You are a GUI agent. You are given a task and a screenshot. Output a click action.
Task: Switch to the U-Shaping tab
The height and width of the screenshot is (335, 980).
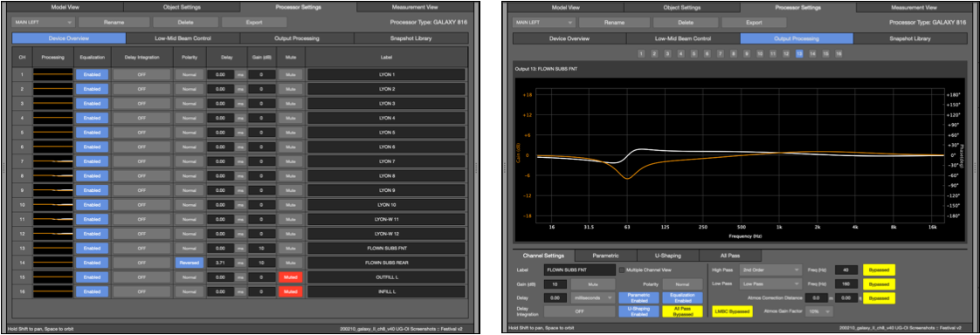coord(667,255)
